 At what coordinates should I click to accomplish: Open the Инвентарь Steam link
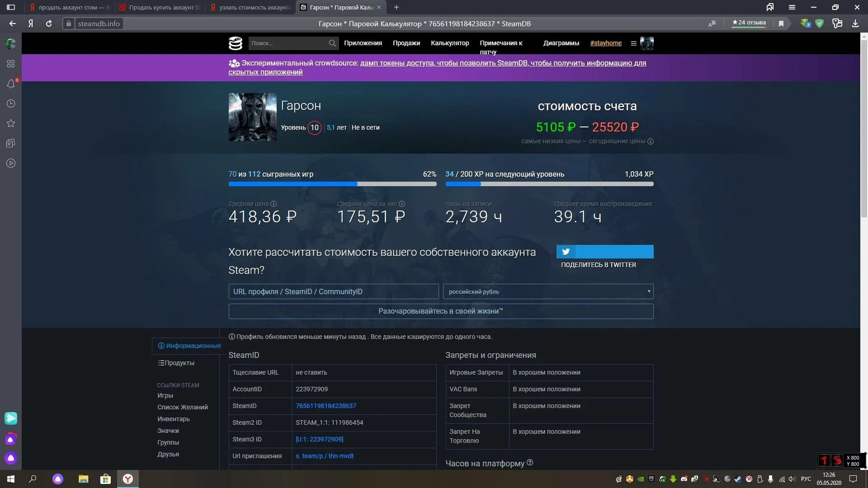click(173, 419)
